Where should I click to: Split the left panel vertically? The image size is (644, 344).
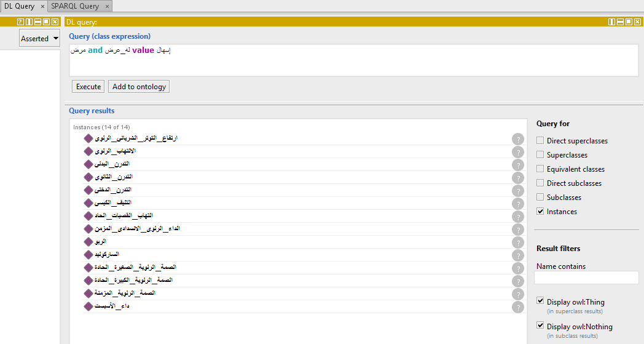point(29,22)
